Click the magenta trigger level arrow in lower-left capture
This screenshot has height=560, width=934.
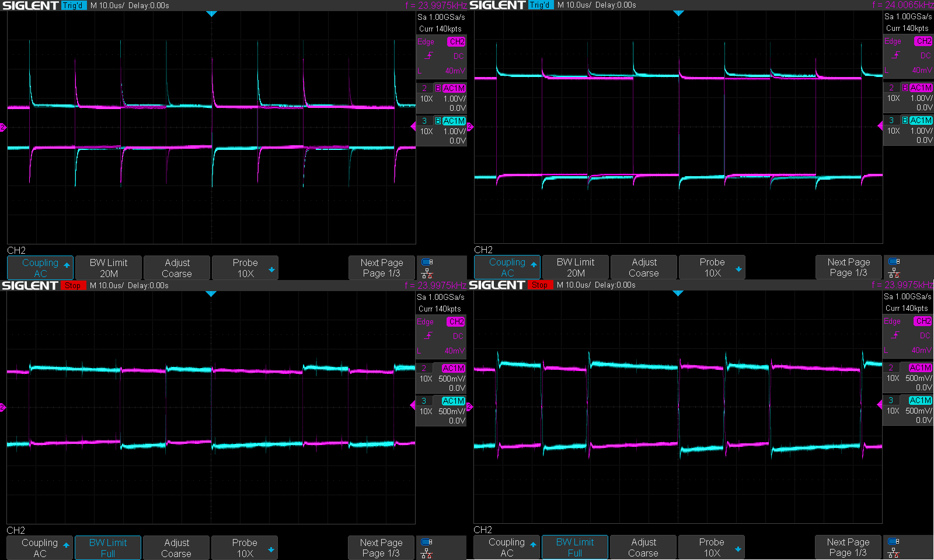click(x=413, y=405)
